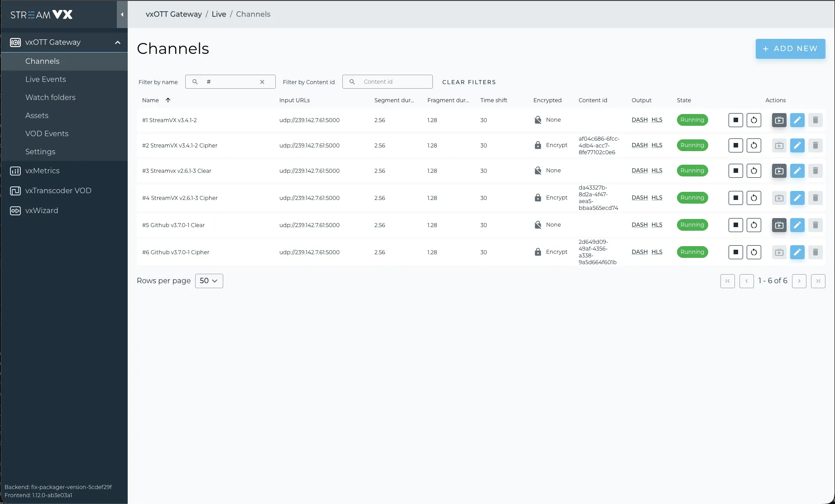835x504 pixels.
Task: Go to the previous page of results
Action: point(746,281)
